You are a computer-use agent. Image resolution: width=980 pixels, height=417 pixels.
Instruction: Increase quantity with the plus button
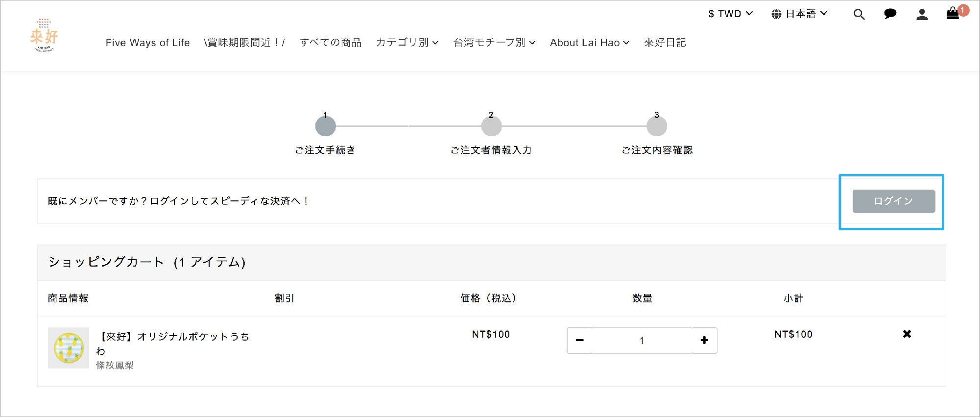pos(704,340)
